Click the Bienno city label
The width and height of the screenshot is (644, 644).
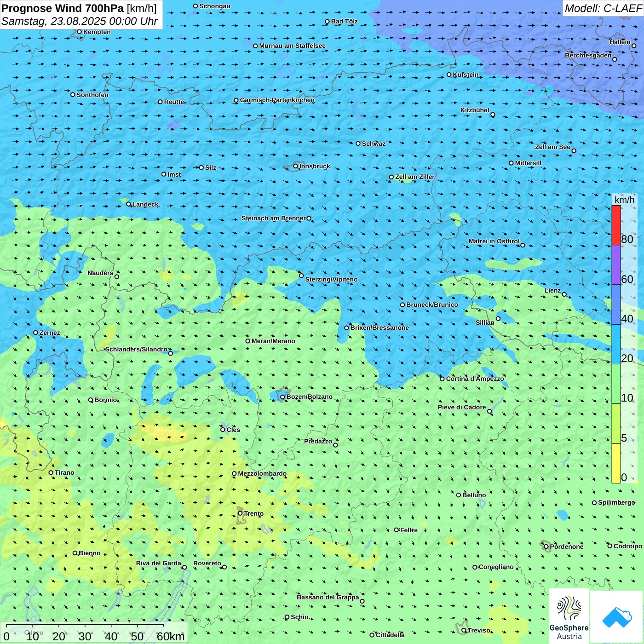pos(90,553)
